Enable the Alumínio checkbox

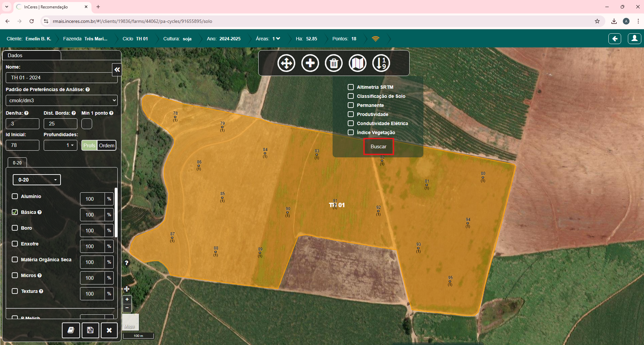[x=15, y=196]
